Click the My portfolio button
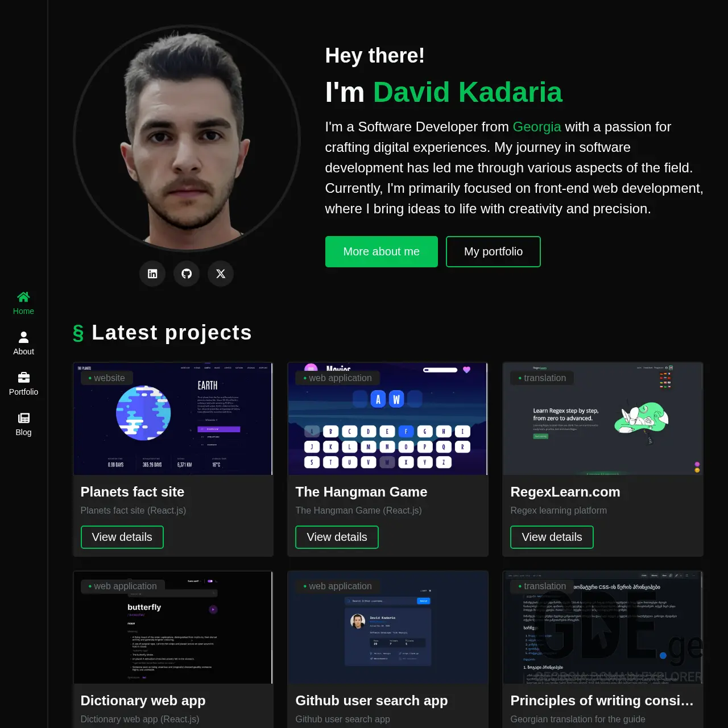The image size is (728, 728). coord(493,251)
